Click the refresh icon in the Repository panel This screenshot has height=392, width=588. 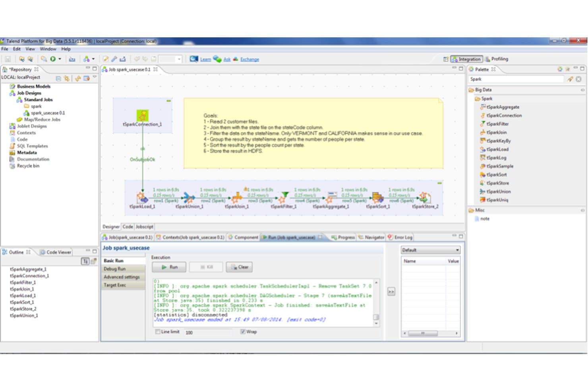tap(78, 78)
